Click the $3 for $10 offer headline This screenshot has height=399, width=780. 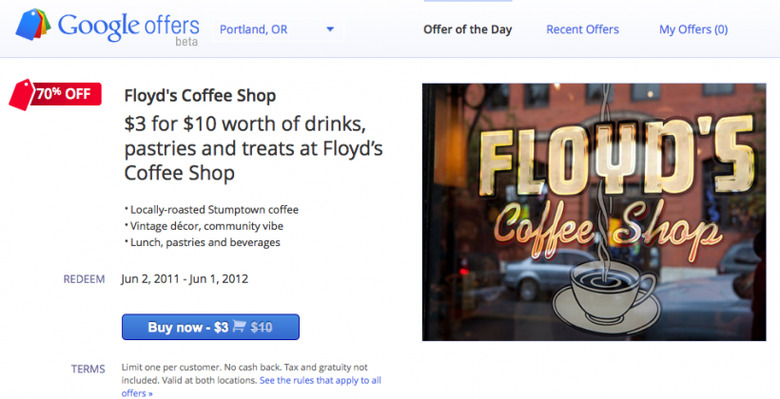point(253,149)
